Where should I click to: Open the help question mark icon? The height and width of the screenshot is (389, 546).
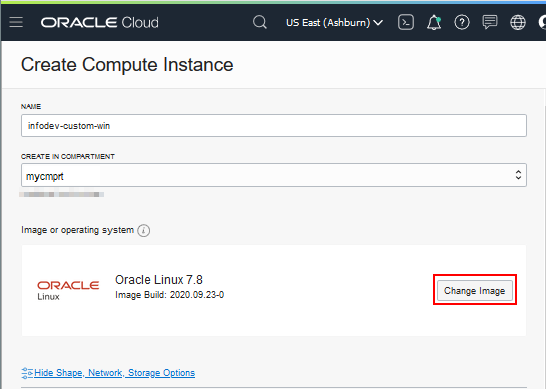(462, 23)
